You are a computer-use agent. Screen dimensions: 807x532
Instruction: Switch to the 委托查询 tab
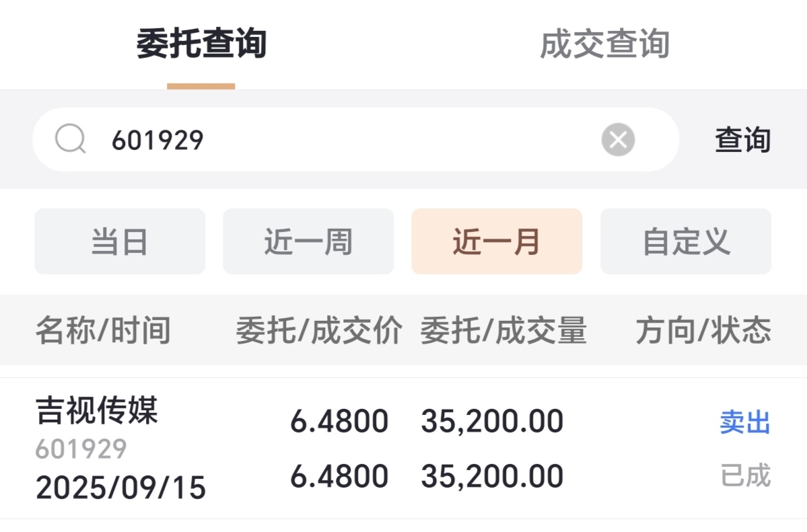click(201, 44)
